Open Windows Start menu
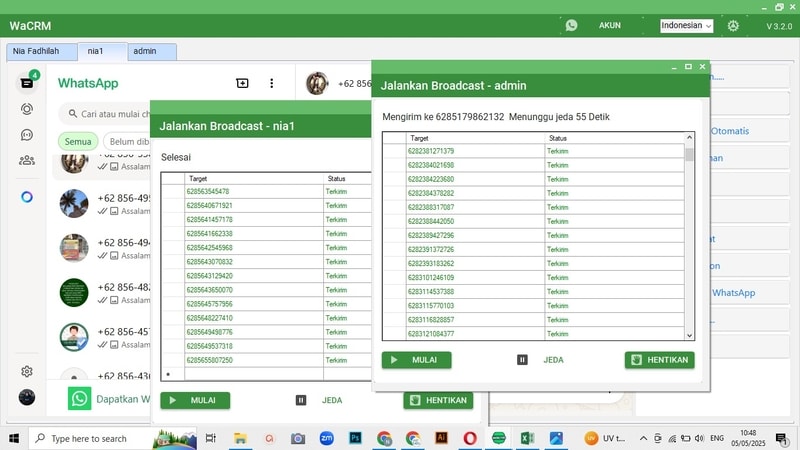Viewport: 800px width, 450px height. (14, 438)
